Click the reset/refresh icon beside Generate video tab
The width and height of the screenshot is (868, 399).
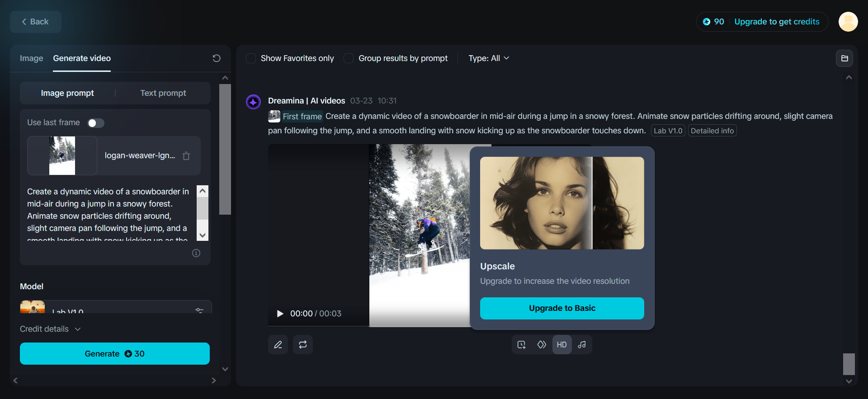click(x=217, y=58)
